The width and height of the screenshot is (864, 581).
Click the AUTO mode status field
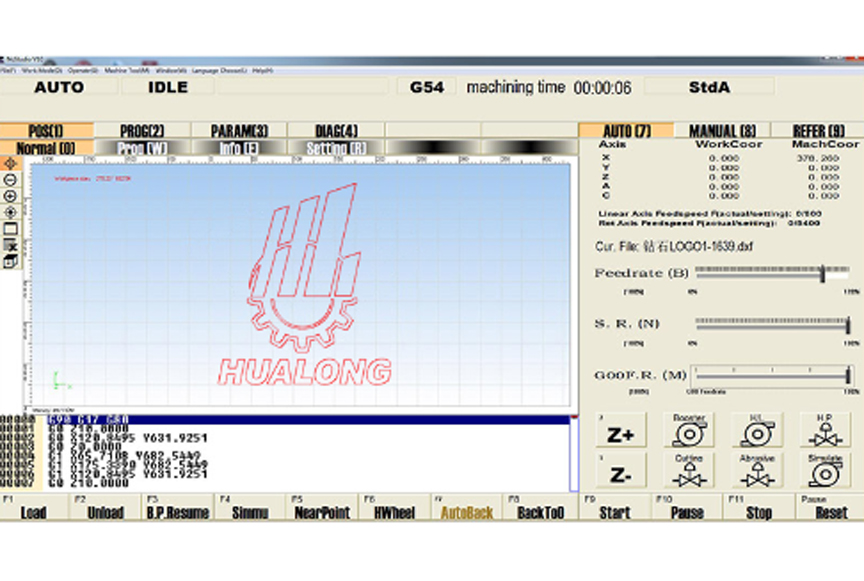point(59,87)
